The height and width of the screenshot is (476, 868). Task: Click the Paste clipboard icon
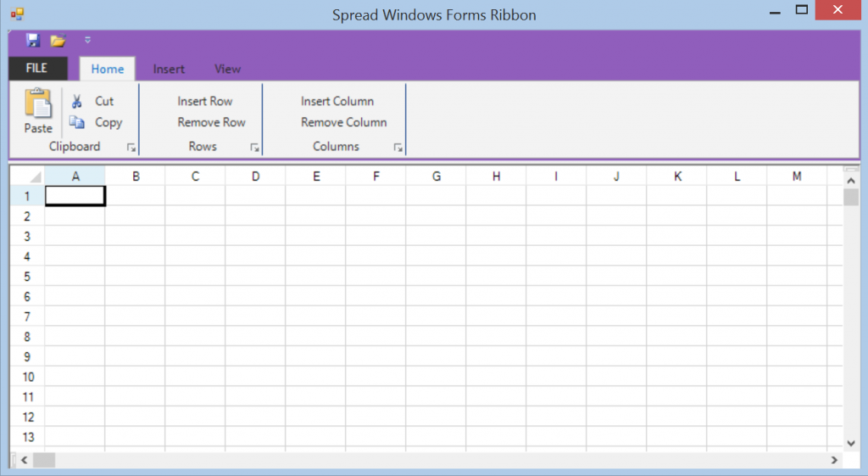tap(38, 104)
